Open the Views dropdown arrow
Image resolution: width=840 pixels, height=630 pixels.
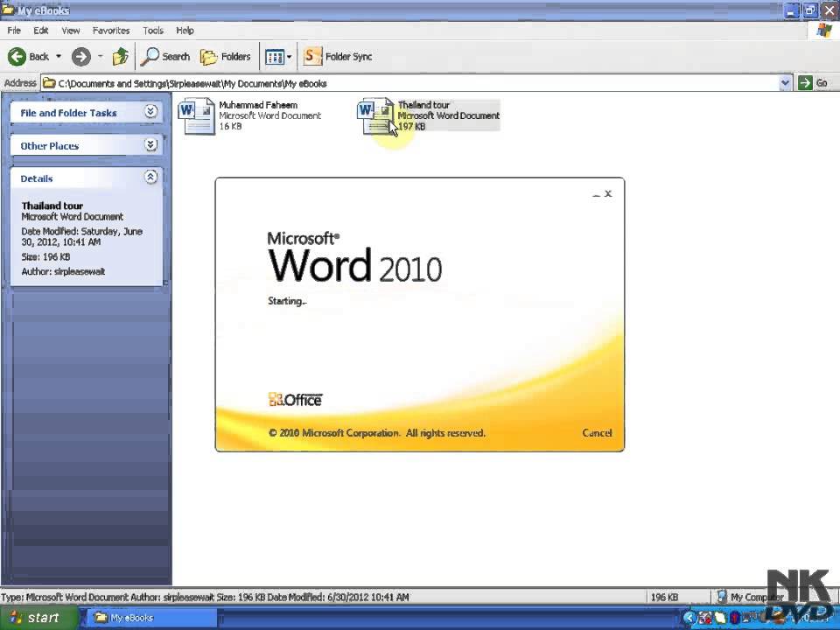pyautogui.click(x=290, y=56)
